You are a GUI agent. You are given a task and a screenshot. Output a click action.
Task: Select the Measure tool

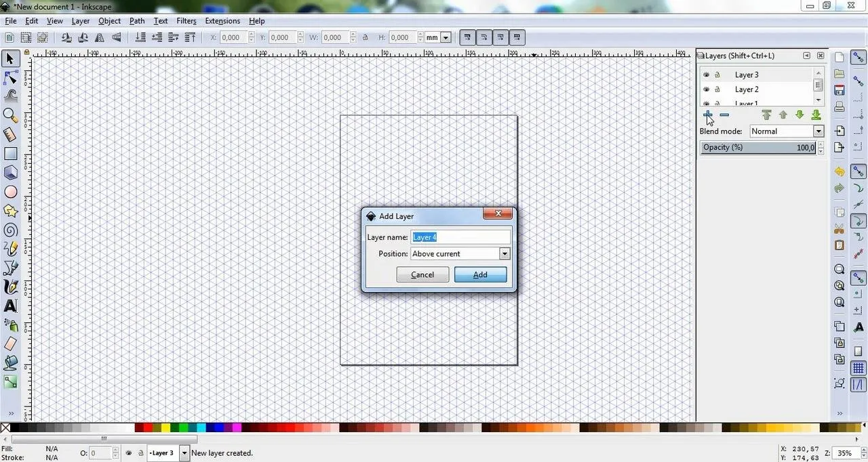[x=10, y=135]
